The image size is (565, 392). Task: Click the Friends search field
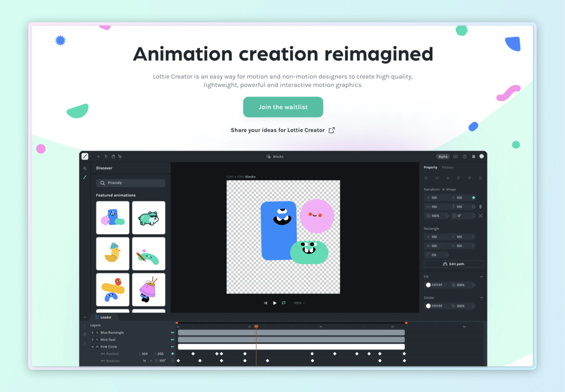point(131,183)
